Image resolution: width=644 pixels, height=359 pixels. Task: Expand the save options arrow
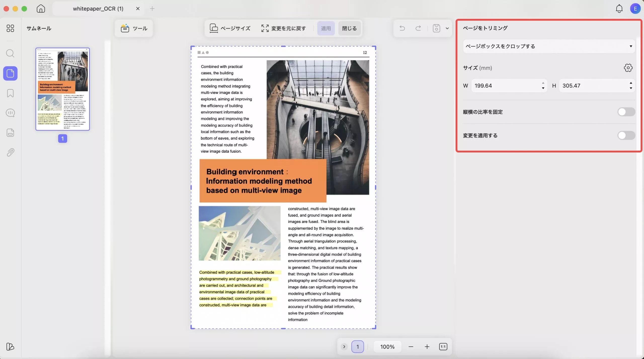click(x=447, y=28)
